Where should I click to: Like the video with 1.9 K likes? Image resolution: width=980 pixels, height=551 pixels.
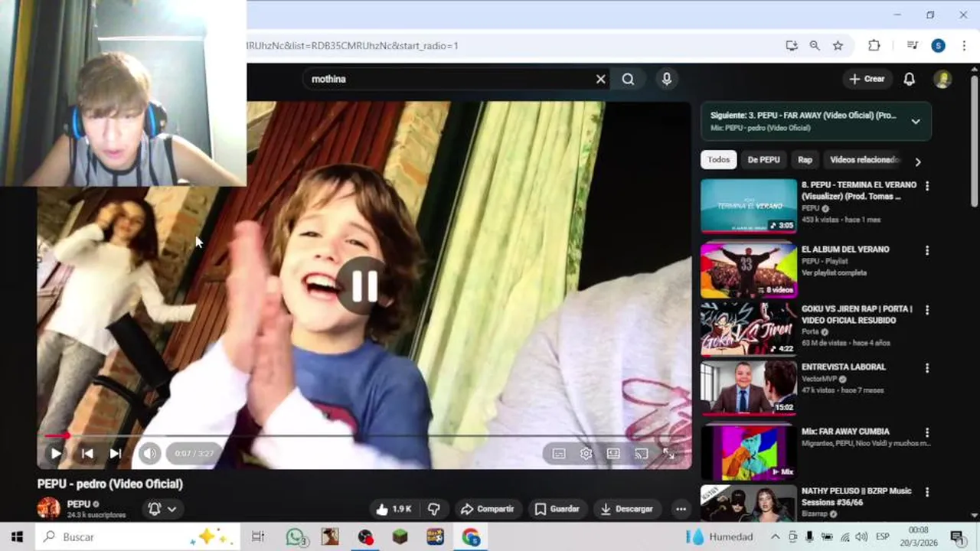click(x=394, y=509)
